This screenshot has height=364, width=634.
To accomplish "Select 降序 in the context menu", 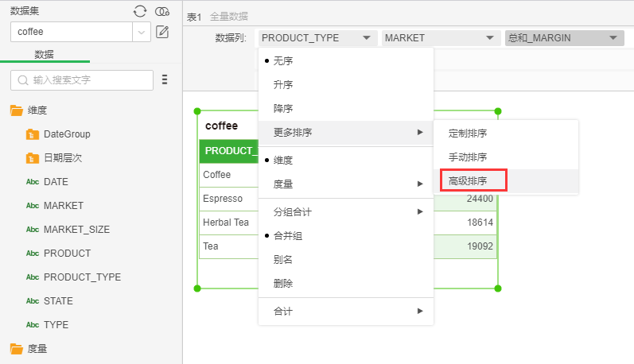I will point(284,108).
